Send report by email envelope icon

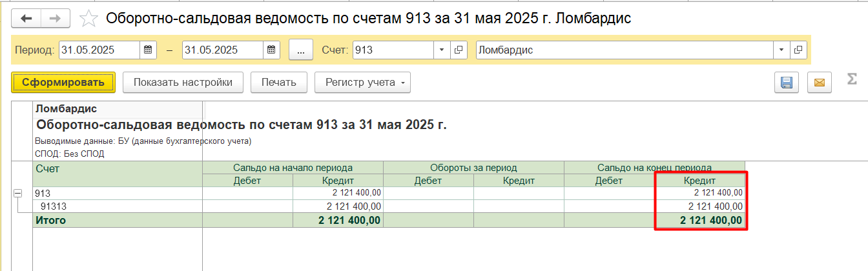[x=820, y=82]
